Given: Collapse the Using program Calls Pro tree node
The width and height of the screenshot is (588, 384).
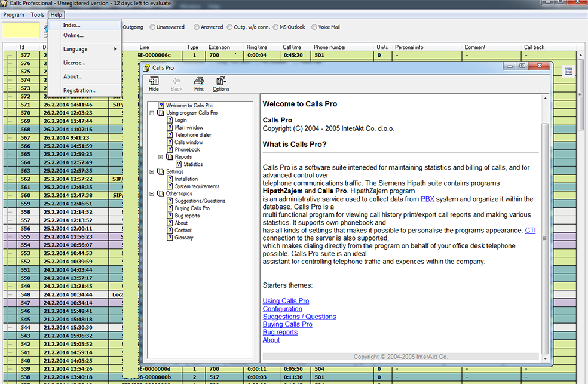Looking at the screenshot, I should [x=152, y=113].
